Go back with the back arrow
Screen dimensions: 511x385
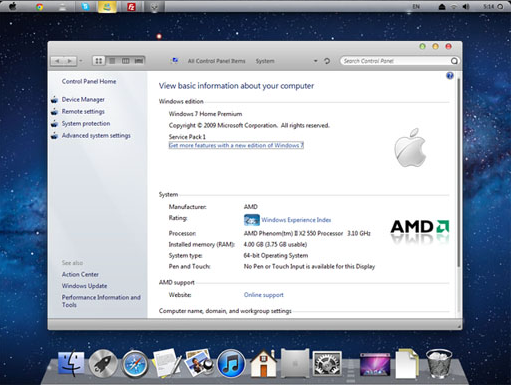click(x=57, y=61)
